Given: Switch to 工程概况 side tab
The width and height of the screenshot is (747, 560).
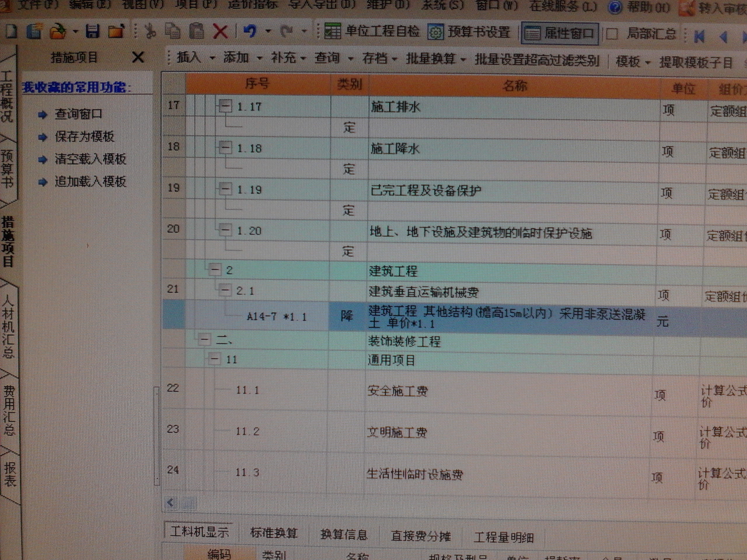Looking at the screenshot, I should tap(7, 97).
